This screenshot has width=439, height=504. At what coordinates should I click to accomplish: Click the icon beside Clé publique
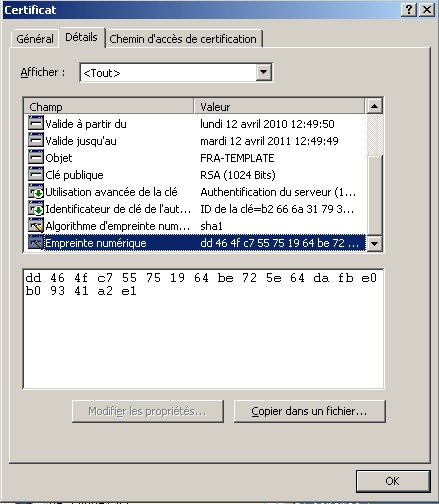coord(36,174)
